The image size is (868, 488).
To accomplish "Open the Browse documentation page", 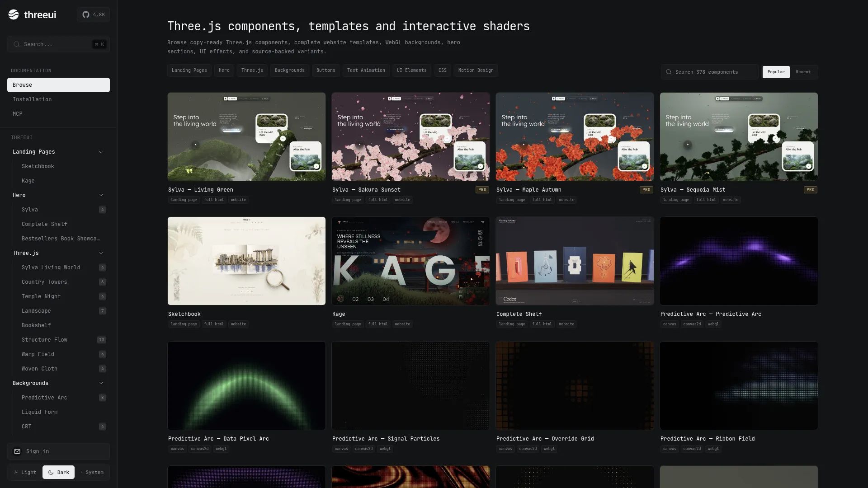I will coord(58,85).
